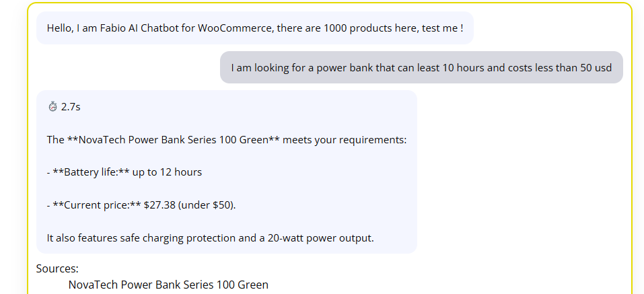The height and width of the screenshot is (294, 644).
Task: Click the $27.38 price value
Action: [160, 205]
